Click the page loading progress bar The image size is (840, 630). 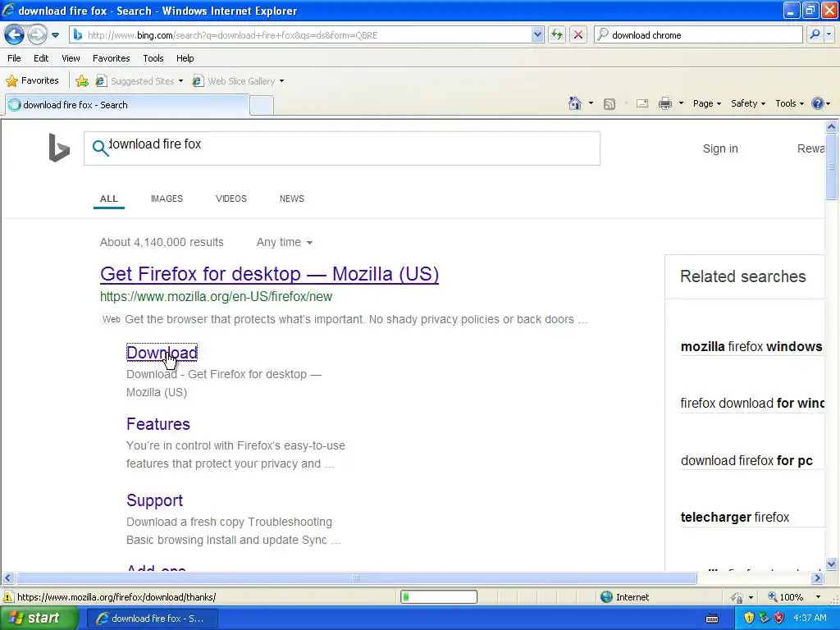(439, 597)
